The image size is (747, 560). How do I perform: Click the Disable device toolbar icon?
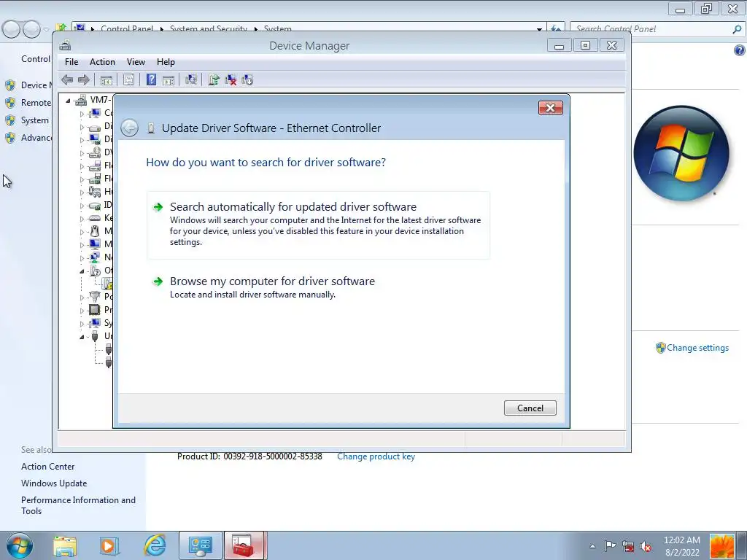coord(247,80)
